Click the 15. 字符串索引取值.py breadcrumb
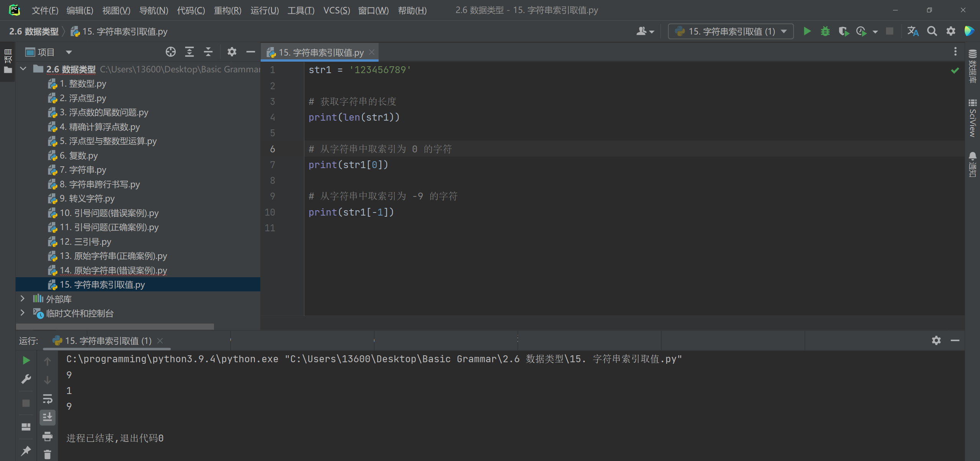980x461 pixels. click(119, 31)
